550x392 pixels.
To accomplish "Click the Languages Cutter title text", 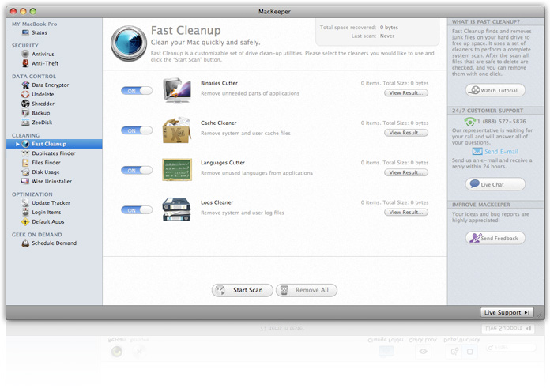I will coord(223,163).
